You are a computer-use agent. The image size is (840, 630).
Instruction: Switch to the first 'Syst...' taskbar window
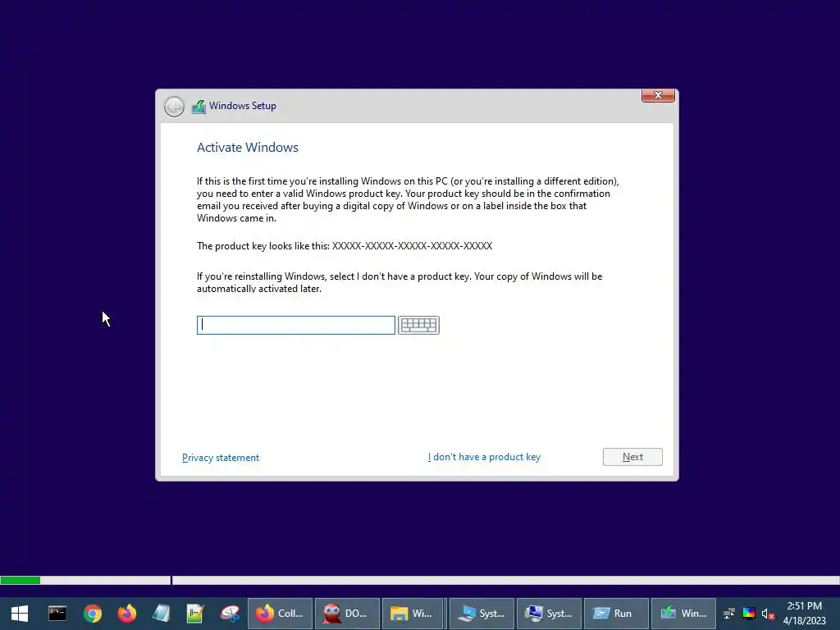[482, 614]
